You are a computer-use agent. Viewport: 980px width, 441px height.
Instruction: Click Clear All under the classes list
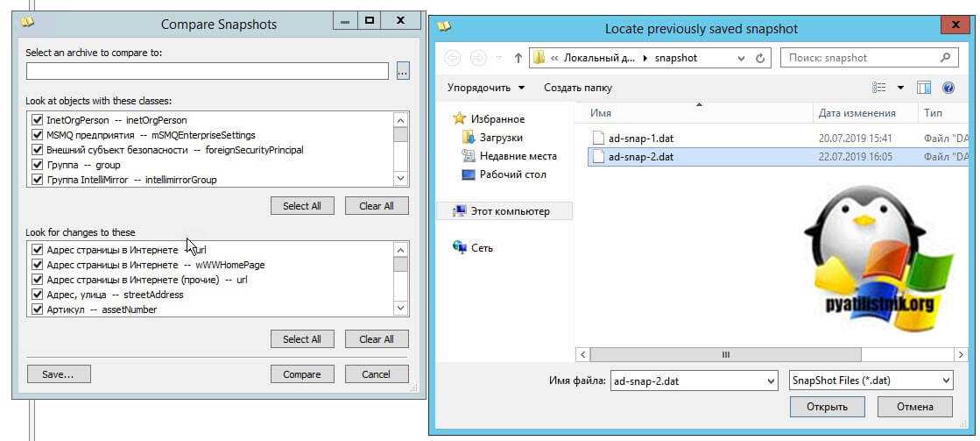coord(377,206)
